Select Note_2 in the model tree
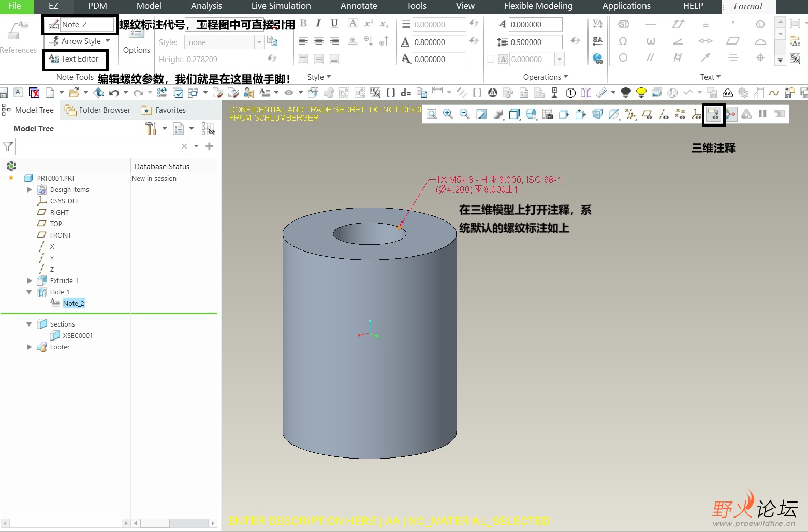This screenshot has width=808, height=532. (x=73, y=303)
